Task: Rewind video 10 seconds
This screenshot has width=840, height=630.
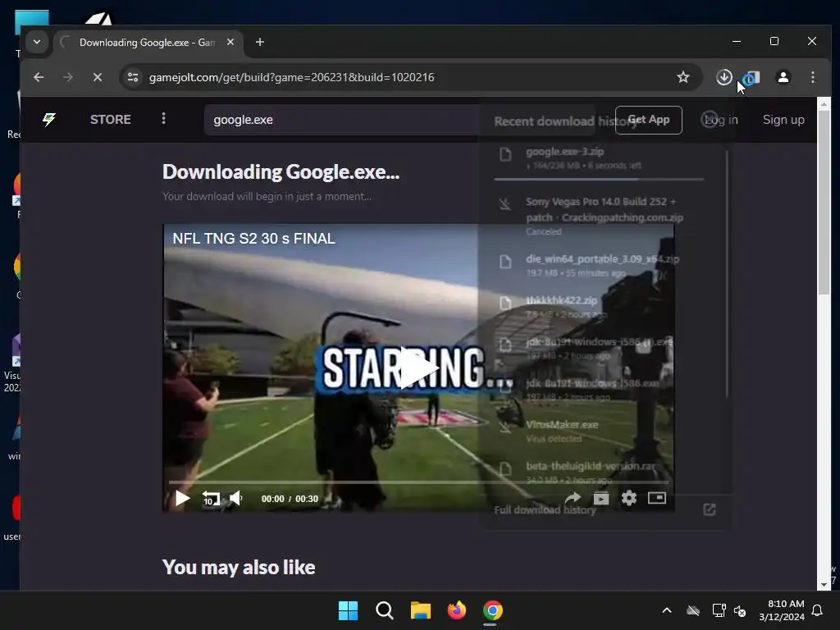Action: 211,499
